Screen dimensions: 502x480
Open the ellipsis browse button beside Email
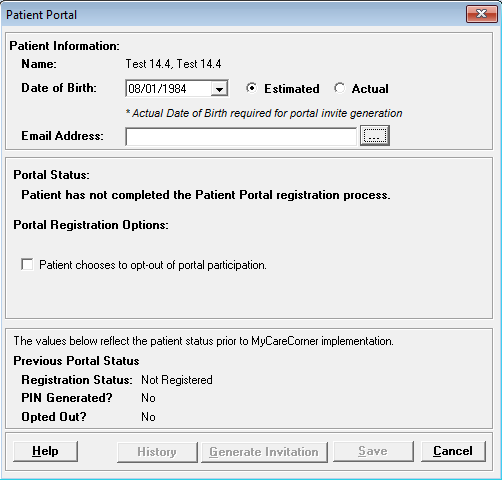coord(375,136)
